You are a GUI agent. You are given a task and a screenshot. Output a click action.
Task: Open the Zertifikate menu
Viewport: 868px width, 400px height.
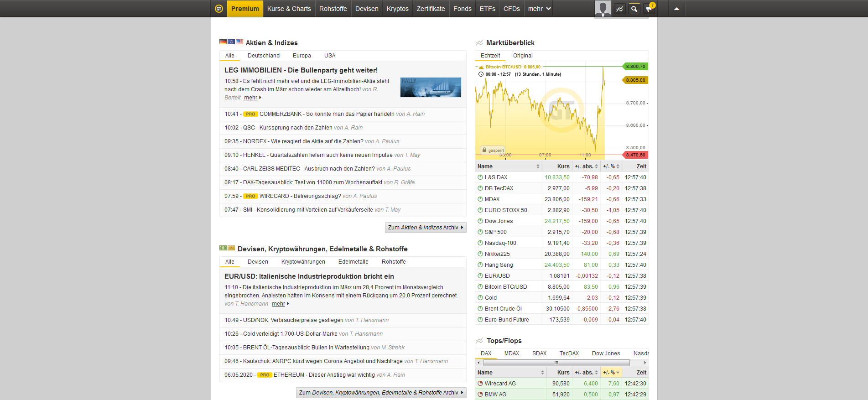pyautogui.click(x=431, y=9)
